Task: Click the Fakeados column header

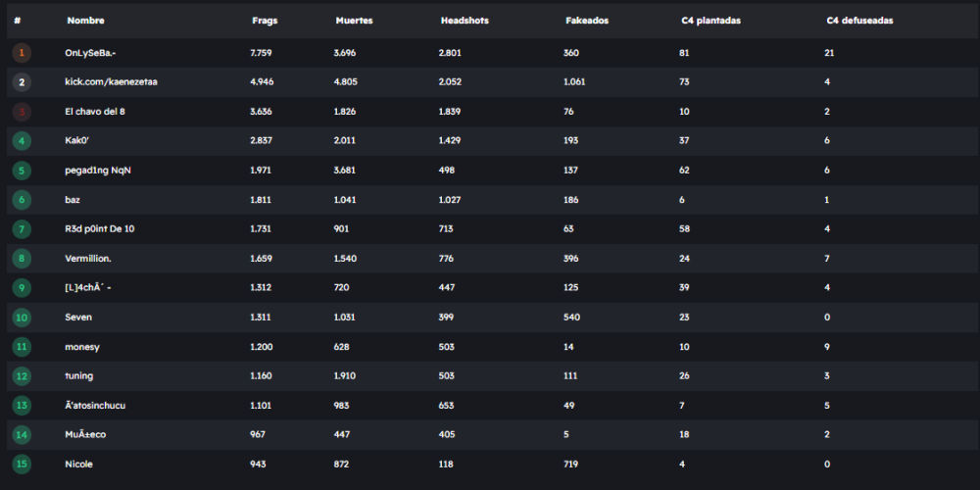Action: [x=587, y=21]
